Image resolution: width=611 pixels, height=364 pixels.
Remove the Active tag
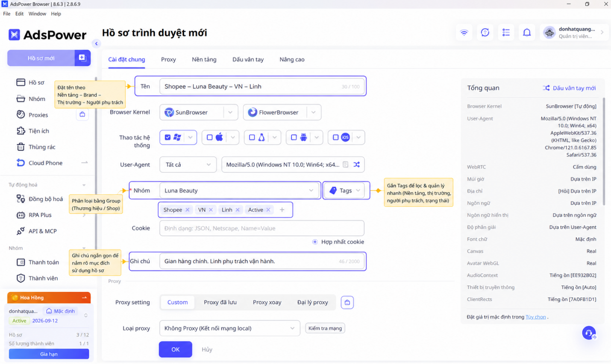[268, 210]
